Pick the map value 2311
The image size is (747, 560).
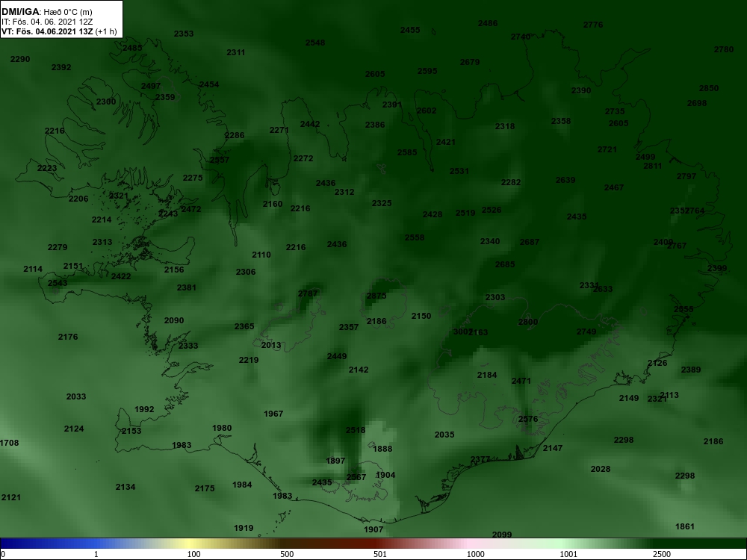click(x=236, y=52)
